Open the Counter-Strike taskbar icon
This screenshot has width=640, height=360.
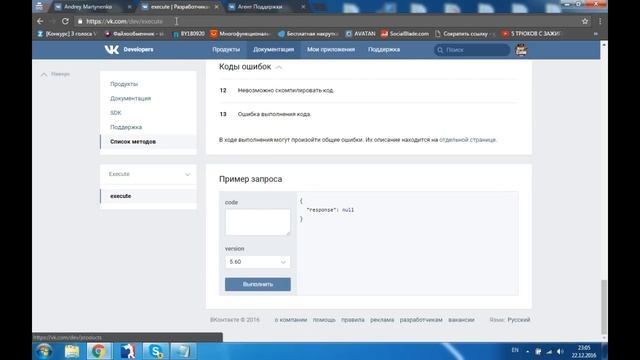tap(127, 351)
